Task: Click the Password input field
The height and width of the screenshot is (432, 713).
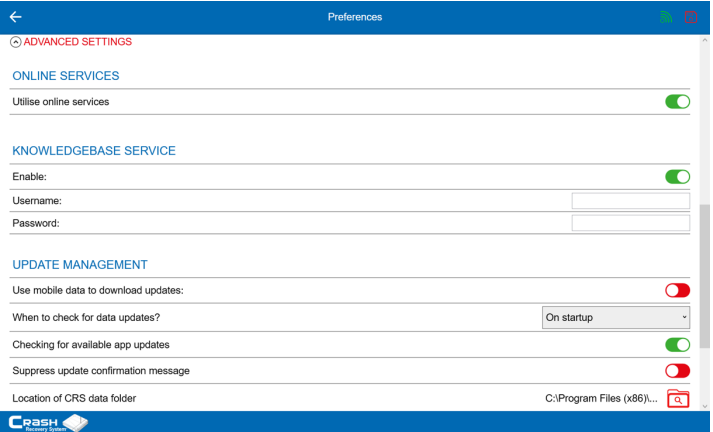Action: pos(630,223)
